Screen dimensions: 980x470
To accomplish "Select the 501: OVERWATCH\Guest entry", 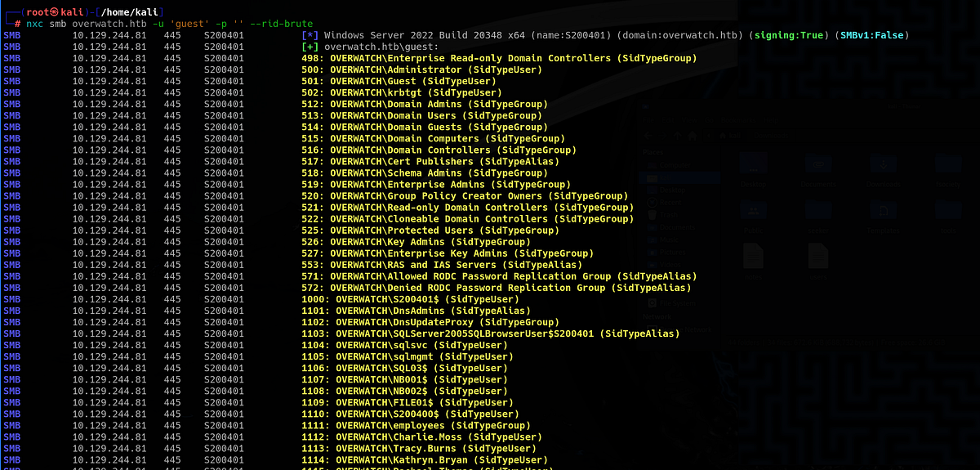I will (399, 82).
